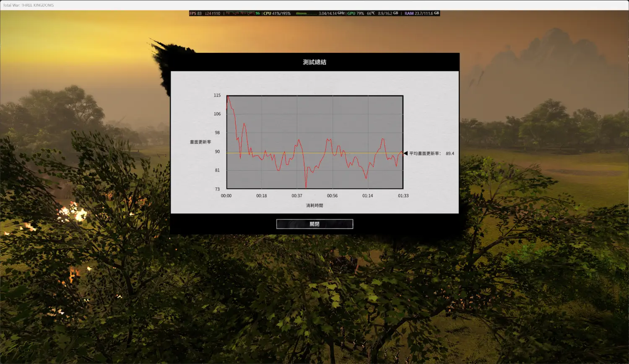Image resolution: width=629 pixels, height=364 pixels.
Task: Click the 00:00 time axis label
Action: (226, 196)
